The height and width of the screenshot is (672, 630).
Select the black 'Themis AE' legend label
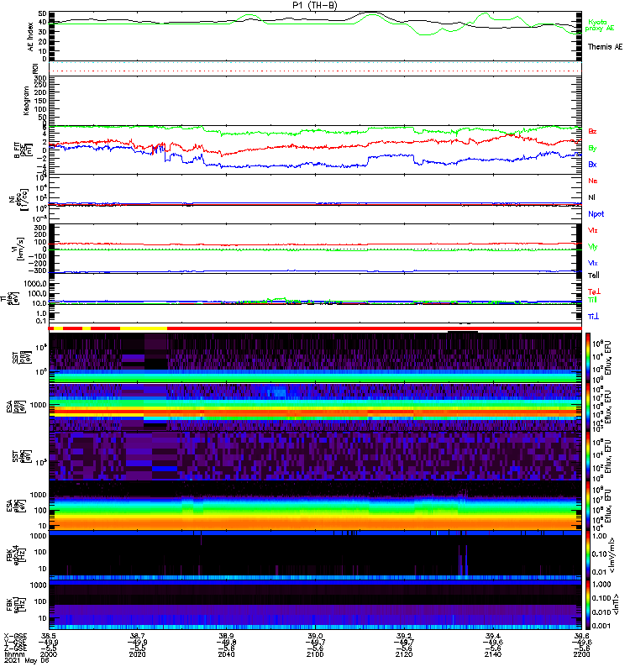(605, 47)
